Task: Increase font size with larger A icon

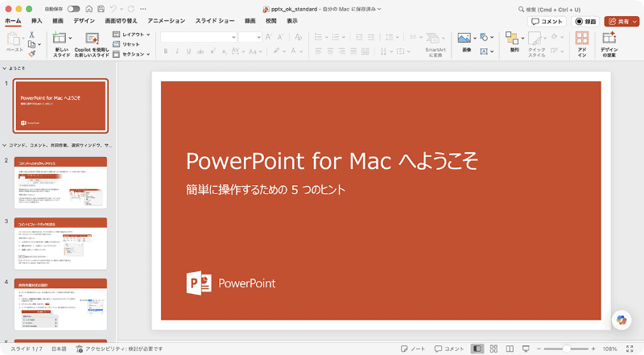Action: pos(269,37)
